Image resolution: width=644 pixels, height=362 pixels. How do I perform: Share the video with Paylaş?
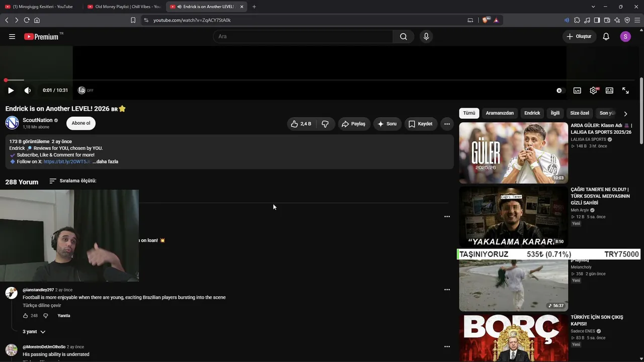coord(354,124)
